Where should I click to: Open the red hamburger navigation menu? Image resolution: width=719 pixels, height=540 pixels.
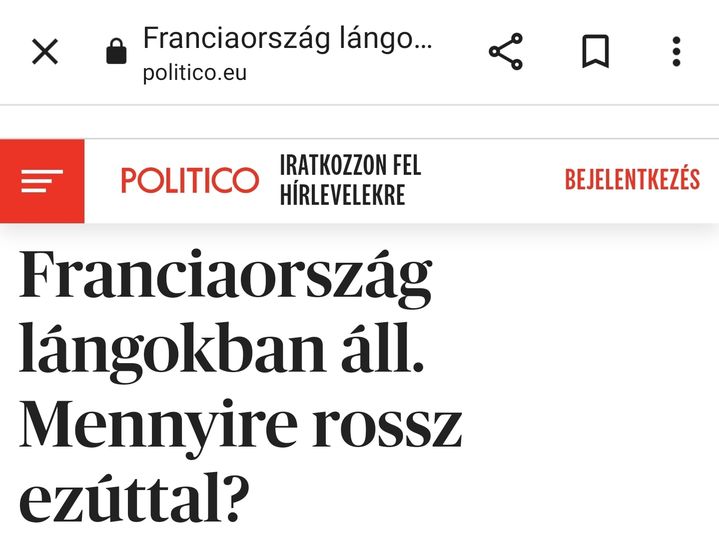coord(42,181)
